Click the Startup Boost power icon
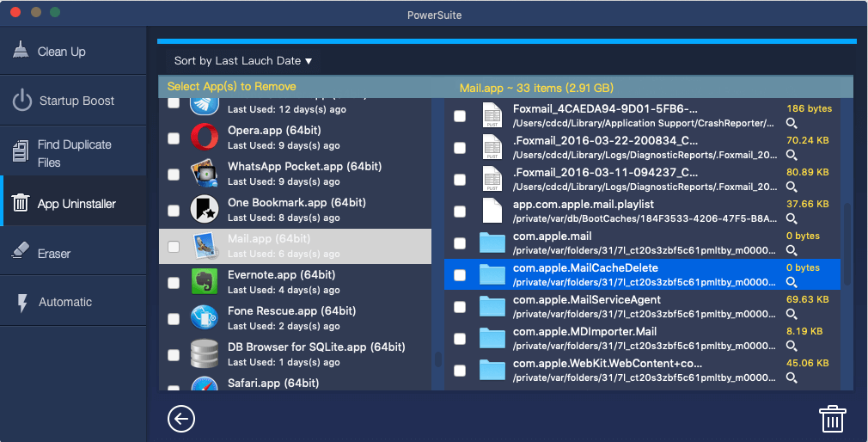868x442 pixels. (21, 101)
